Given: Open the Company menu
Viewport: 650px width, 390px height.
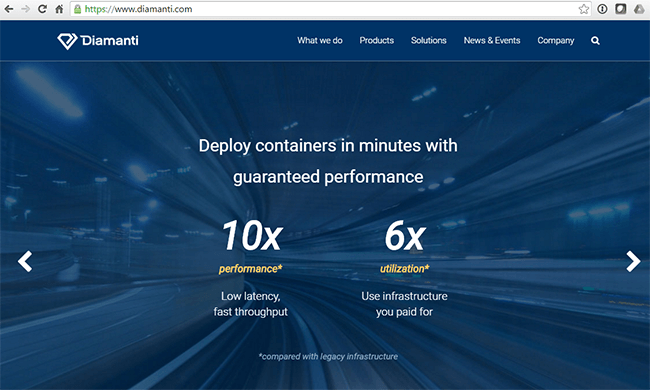Looking at the screenshot, I should pyautogui.click(x=555, y=41).
